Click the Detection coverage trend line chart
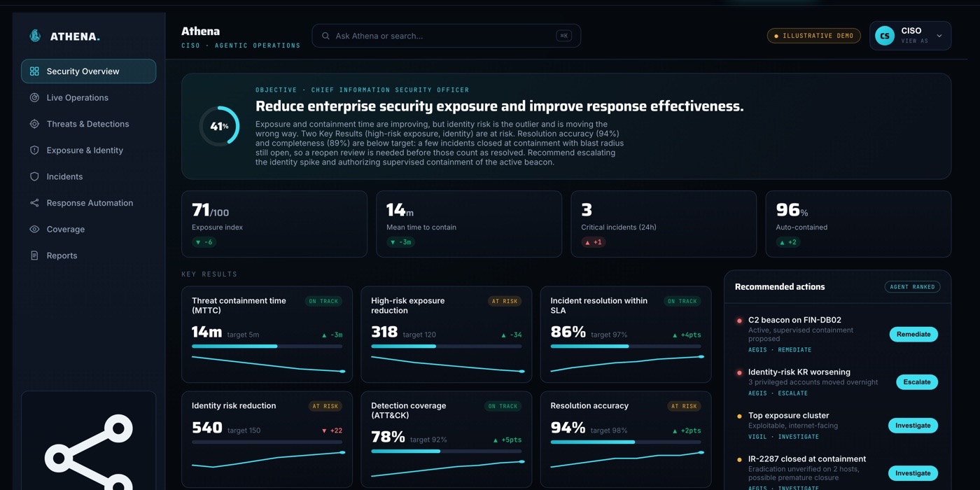 click(x=446, y=468)
